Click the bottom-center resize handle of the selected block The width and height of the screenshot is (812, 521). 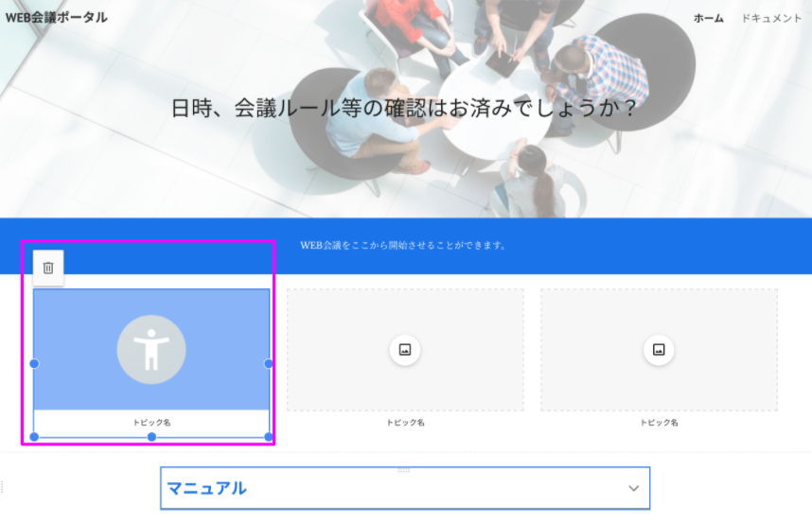pos(151,437)
